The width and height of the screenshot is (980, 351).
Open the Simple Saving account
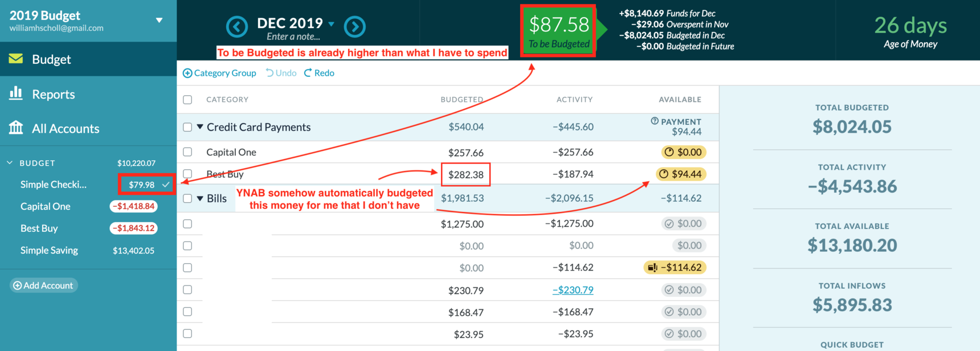pyautogui.click(x=49, y=250)
